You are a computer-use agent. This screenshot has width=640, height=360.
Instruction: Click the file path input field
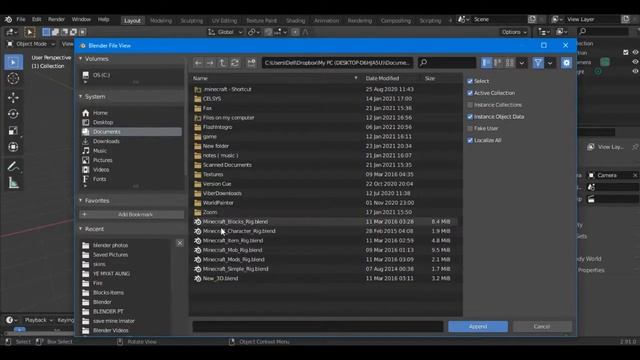point(337,63)
